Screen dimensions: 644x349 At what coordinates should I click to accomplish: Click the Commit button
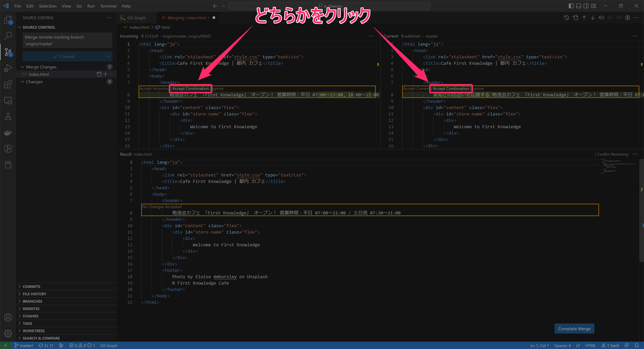pyautogui.click(x=64, y=56)
